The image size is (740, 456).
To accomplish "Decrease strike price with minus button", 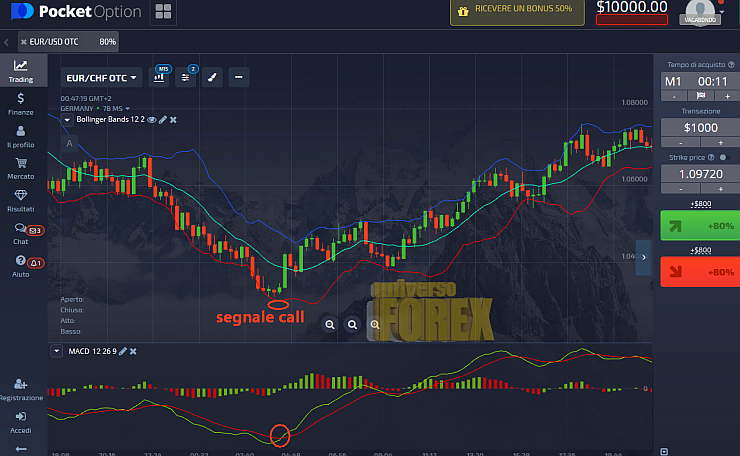I will (x=681, y=189).
